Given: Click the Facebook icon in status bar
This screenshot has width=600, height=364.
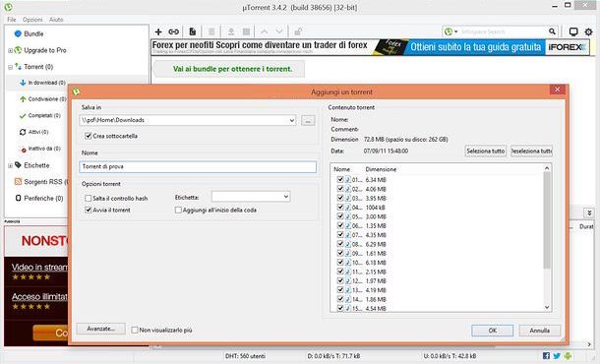Looking at the screenshot, I should (x=546, y=356).
